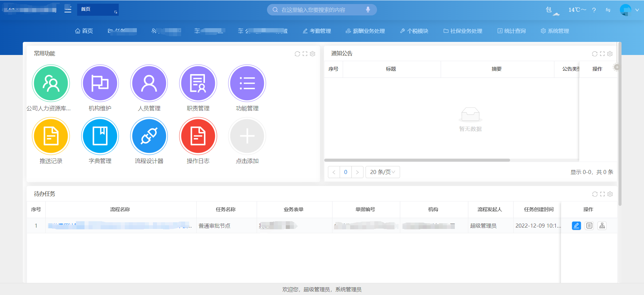Open the 功能管理 shortcut icon
The height and width of the screenshot is (295, 644).
click(247, 83)
